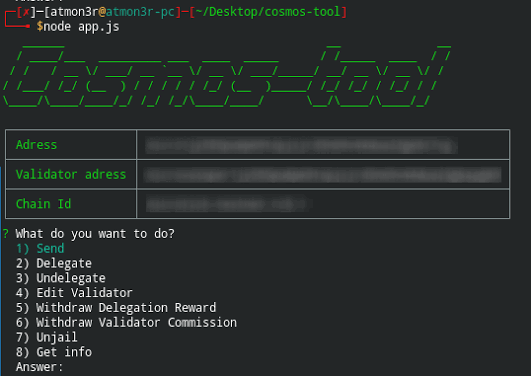
Task: Choose '8) Get info' option
Action: (54, 352)
